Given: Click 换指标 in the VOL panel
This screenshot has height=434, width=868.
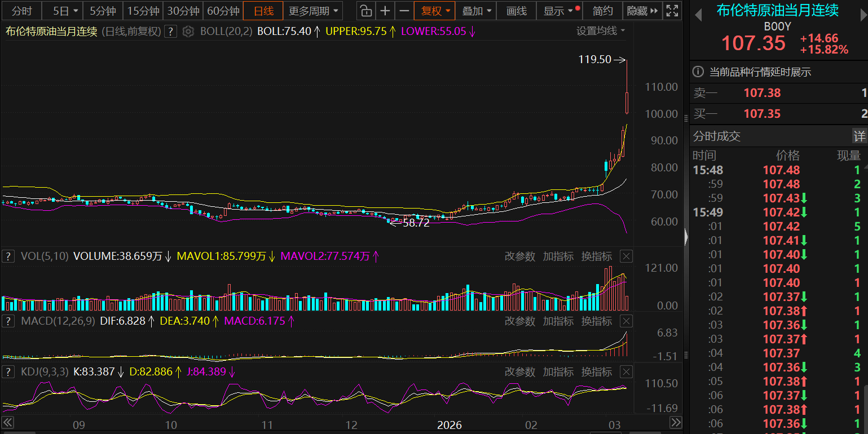Looking at the screenshot, I should (596, 256).
